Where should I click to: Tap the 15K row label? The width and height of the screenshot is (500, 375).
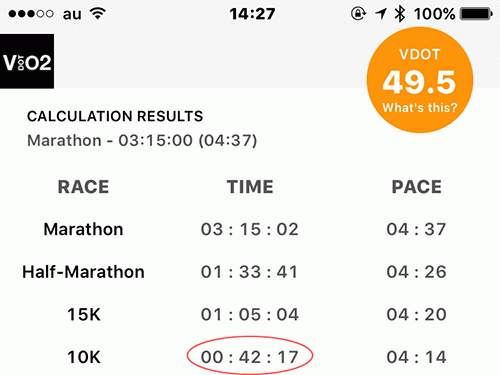click(84, 315)
